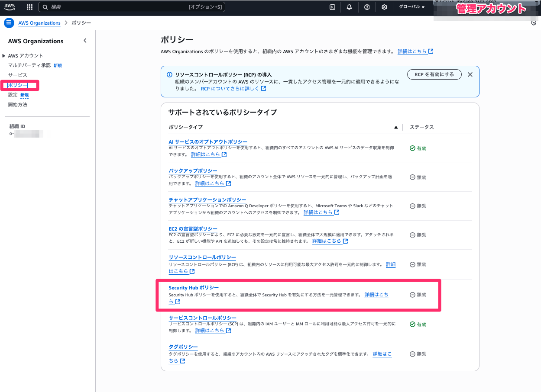Click the AWS logo home icon
The width and height of the screenshot is (541, 392).
tap(10, 6)
